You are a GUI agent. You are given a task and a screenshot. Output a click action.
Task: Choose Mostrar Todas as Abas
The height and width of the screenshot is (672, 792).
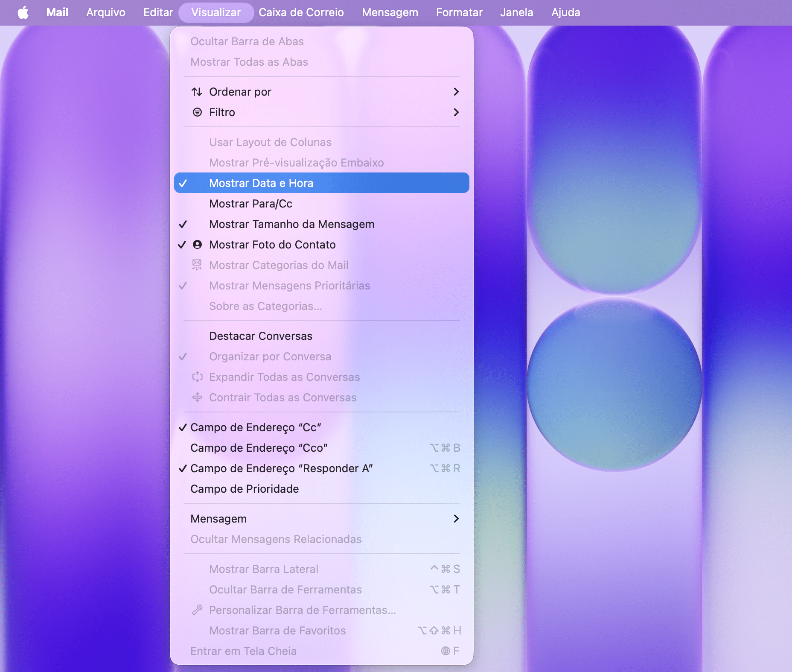tap(322, 62)
